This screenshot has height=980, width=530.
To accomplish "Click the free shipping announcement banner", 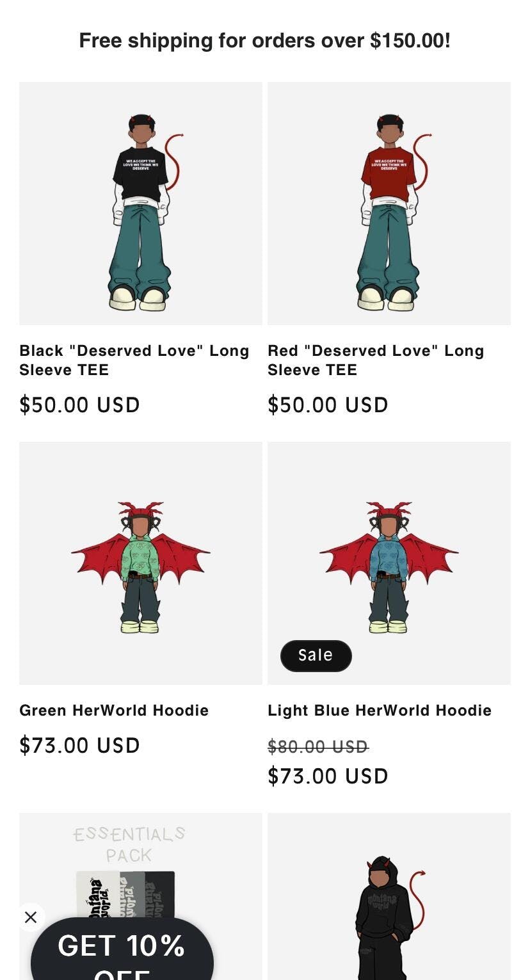I will pyautogui.click(x=265, y=40).
